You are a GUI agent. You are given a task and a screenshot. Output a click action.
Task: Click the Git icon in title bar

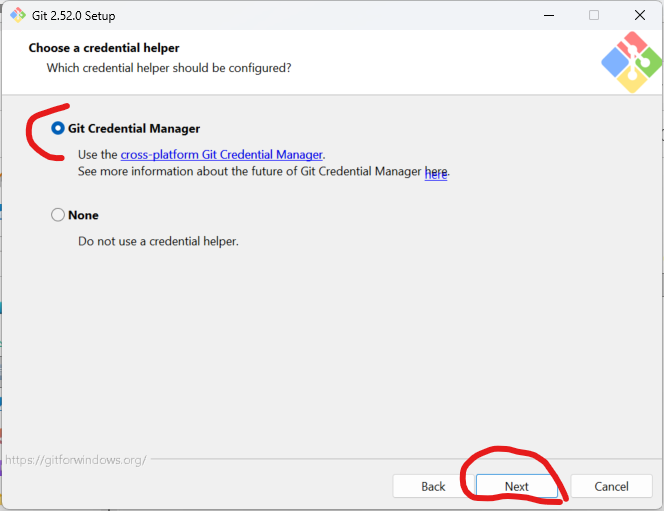coord(18,15)
